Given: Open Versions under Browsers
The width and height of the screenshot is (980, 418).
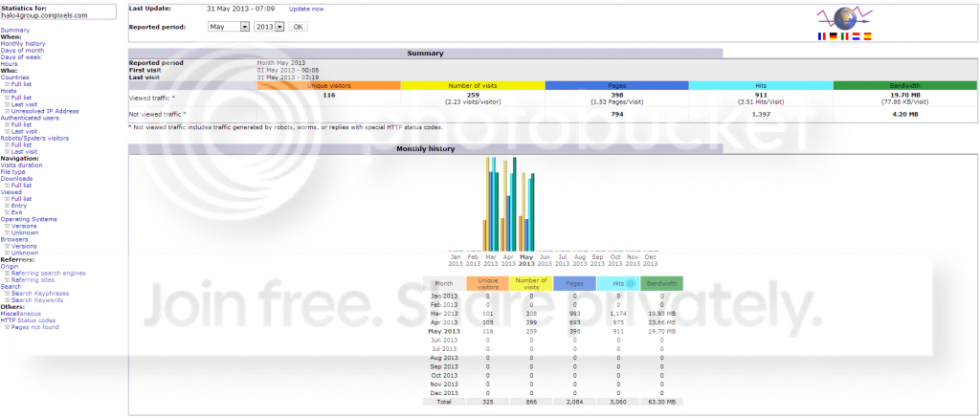Looking at the screenshot, I should point(24,246).
